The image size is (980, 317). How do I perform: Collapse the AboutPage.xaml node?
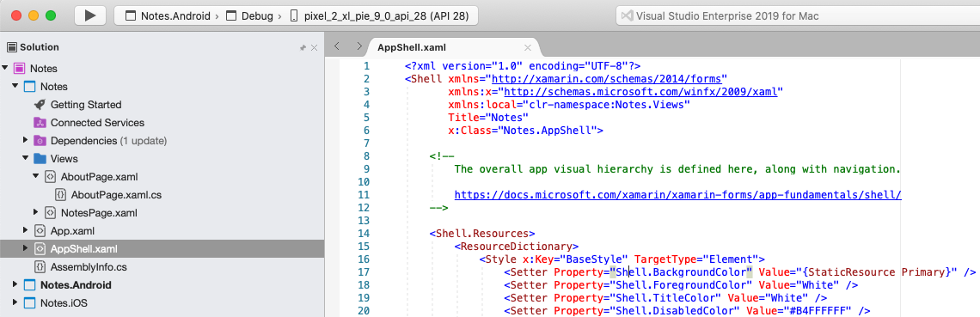[x=36, y=177]
